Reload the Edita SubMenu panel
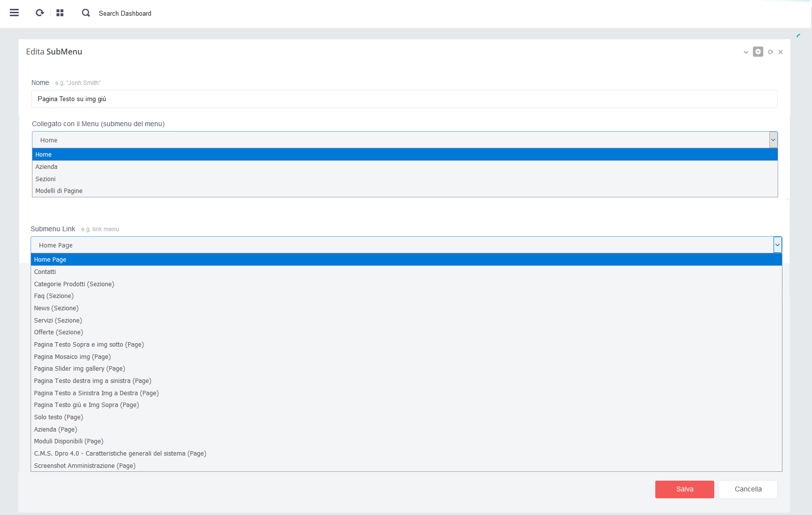 [770, 52]
